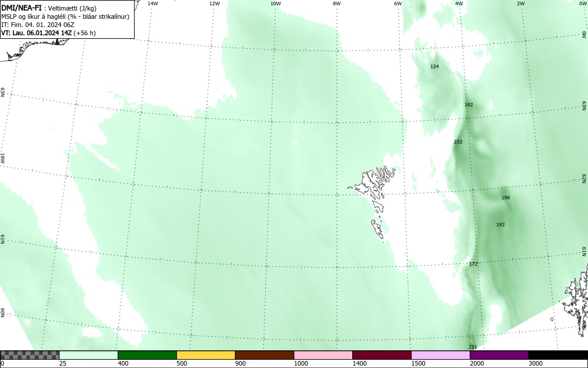Select the light green 25–400 legend swatch
Viewport: 588px width, 368px height.
(89, 355)
